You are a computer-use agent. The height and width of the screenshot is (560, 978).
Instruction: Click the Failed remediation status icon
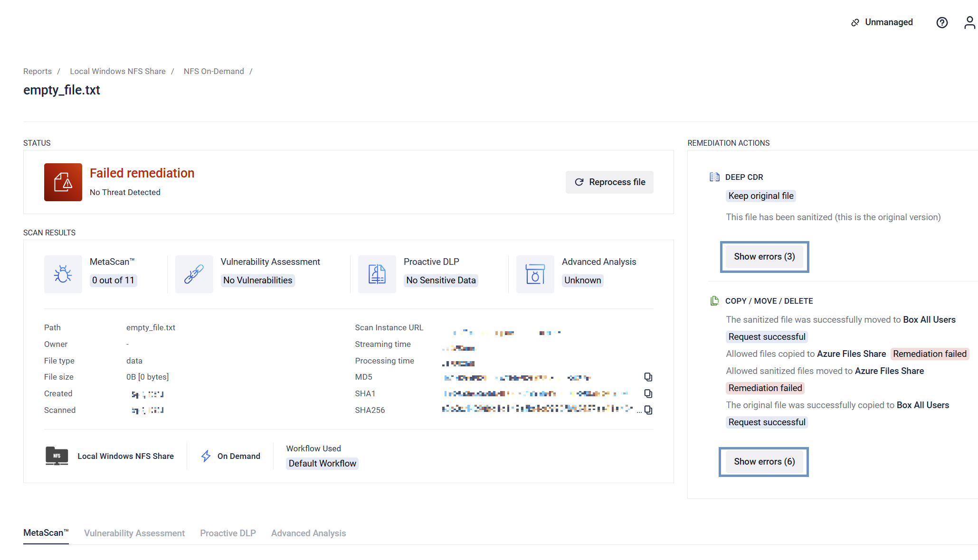pyautogui.click(x=63, y=182)
